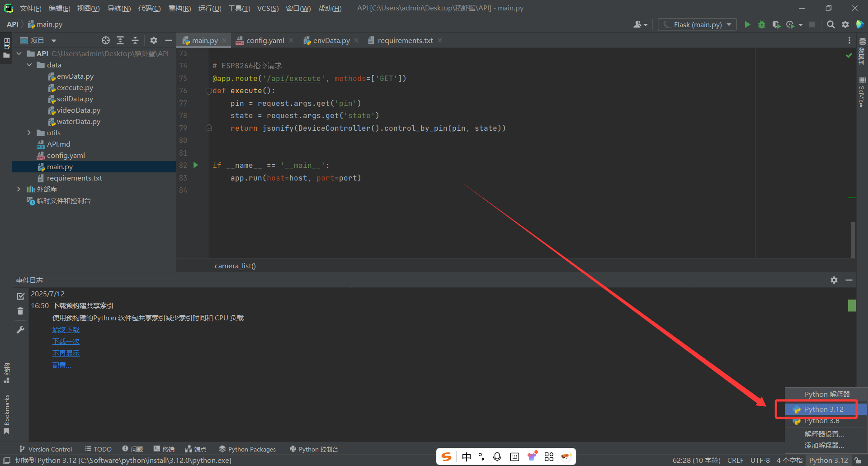Open 终端 terminal tool window
This screenshot has height=466, width=868.
(164, 449)
